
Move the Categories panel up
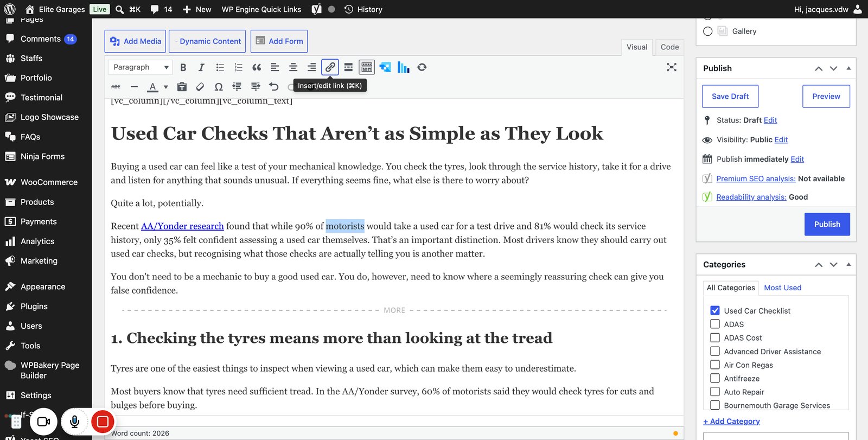click(819, 265)
